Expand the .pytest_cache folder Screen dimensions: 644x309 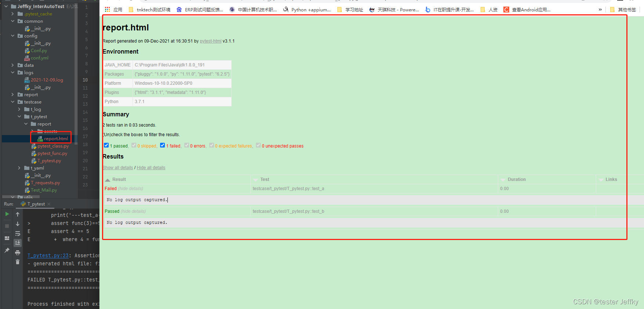coord(13,14)
